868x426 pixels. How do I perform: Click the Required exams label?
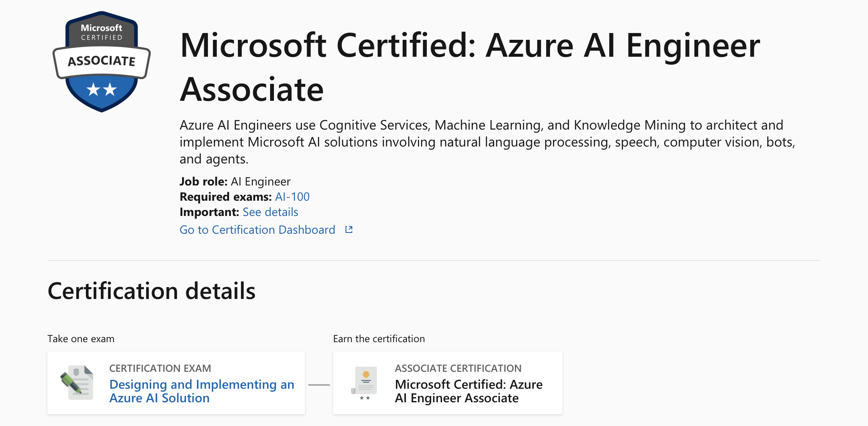click(x=226, y=197)
